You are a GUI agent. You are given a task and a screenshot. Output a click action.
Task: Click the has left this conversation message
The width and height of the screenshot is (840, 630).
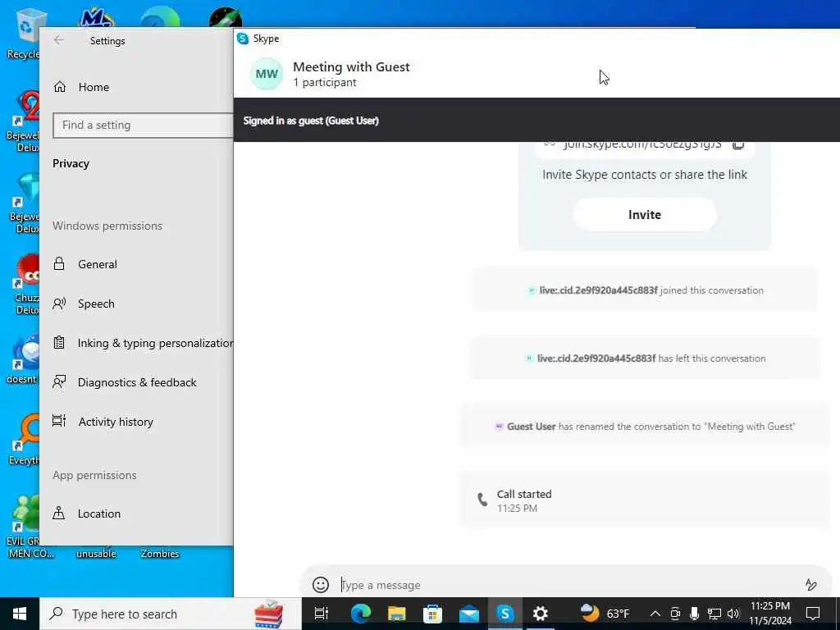645,358
